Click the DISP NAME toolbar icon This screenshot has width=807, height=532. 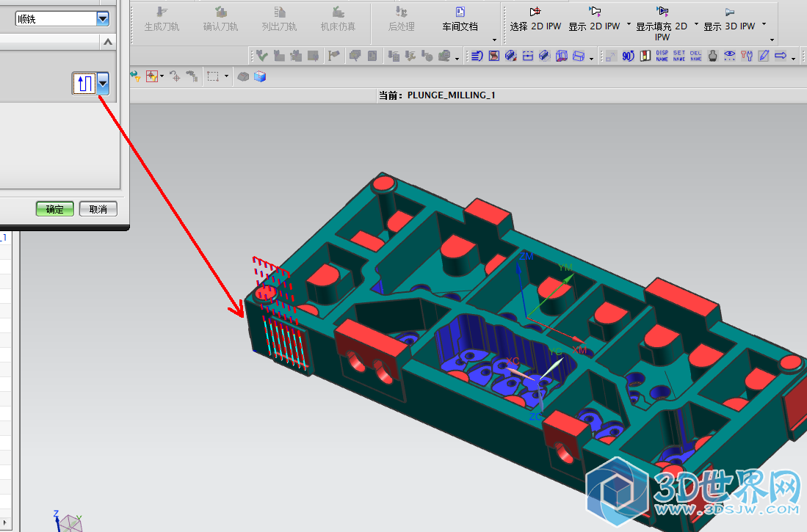[662, 56]
